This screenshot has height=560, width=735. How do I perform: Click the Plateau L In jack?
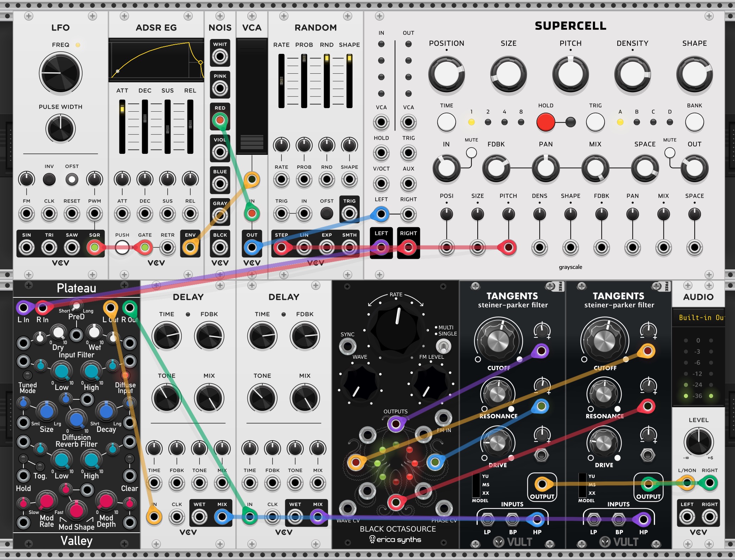coord(23,308)
